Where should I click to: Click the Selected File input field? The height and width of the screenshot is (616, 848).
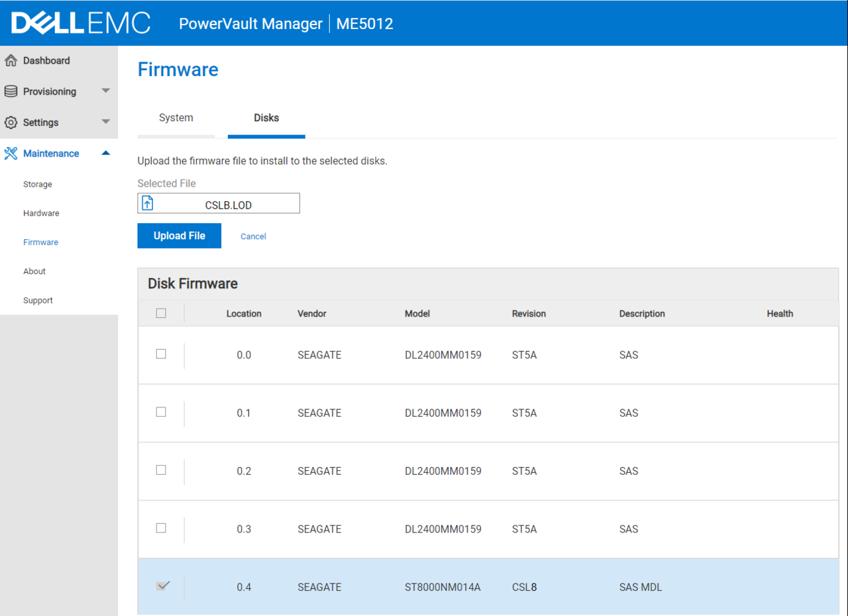pyautogui.click(x=225, y=203)
